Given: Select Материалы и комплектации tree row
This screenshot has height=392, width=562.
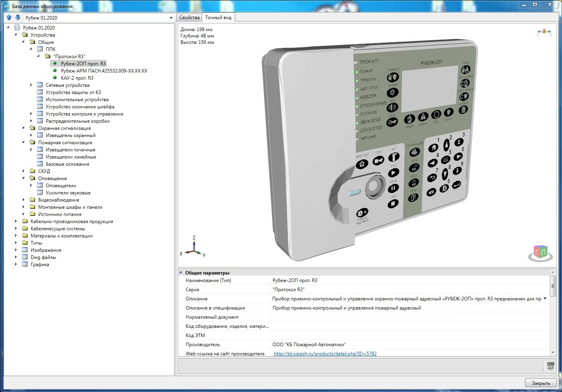Looking at the screenshot, I should point(61,235).
